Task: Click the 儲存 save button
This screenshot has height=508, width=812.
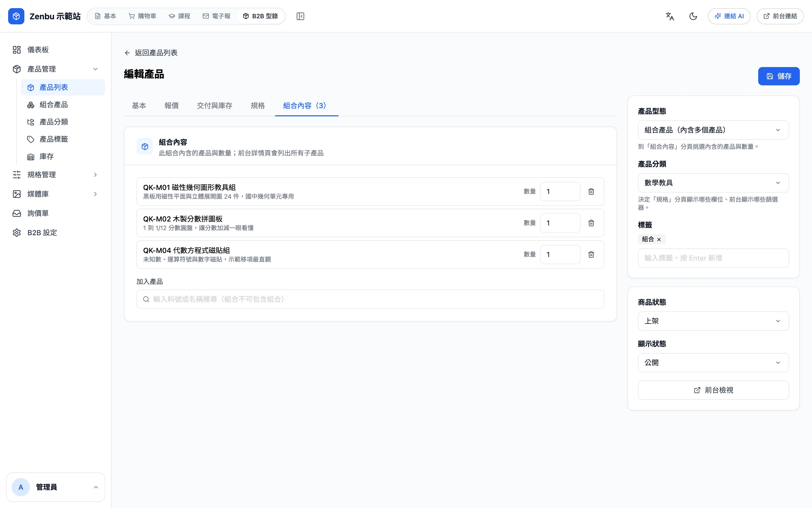Action: pos(779,76)
